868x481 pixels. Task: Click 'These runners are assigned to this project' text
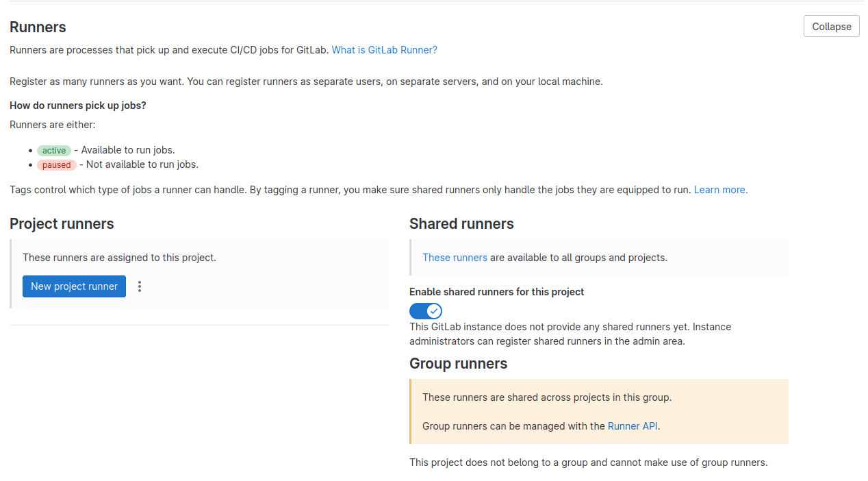119,258
